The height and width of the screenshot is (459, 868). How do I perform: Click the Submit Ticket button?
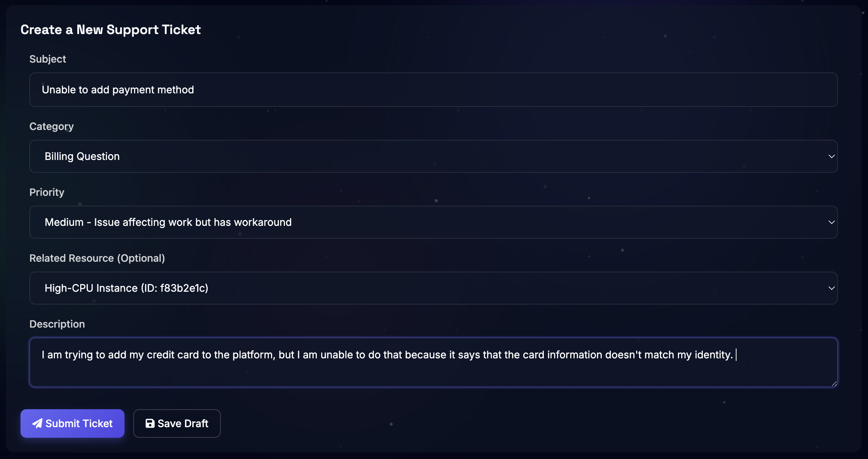pyautogui.click(x=72, y=423)
